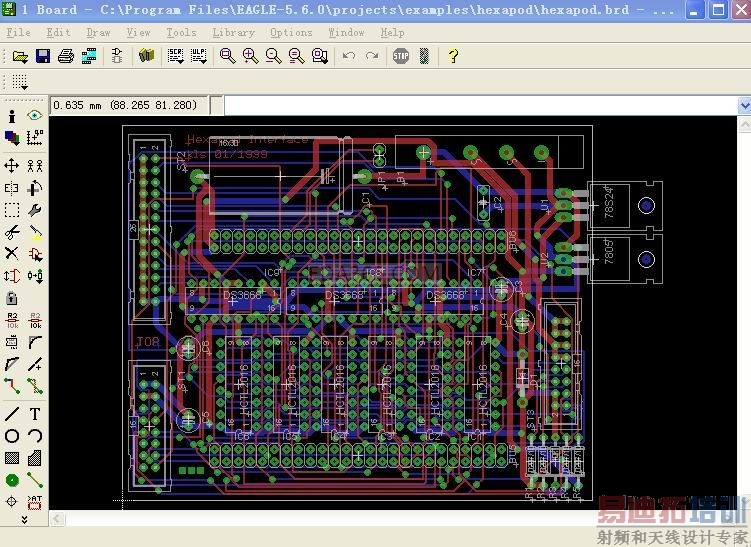Screen dimensions: 751x547
Task: Select the Value tool
Action: (34, 320)
